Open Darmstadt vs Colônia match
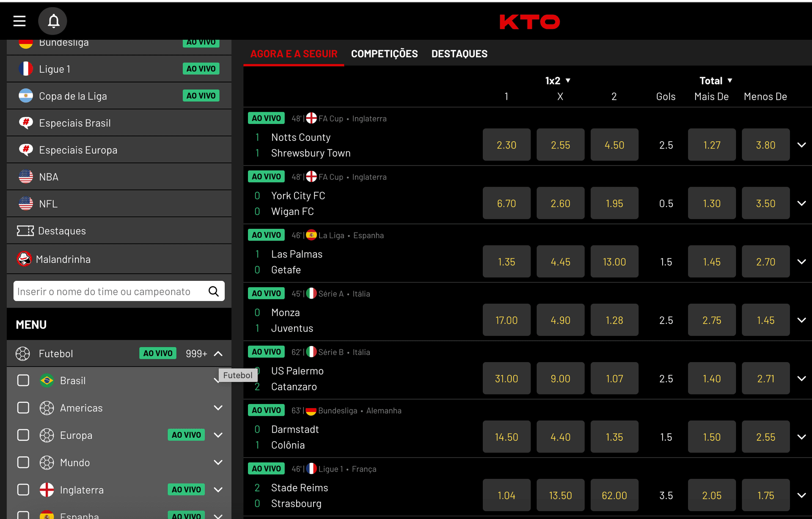Screen dimensions: 812x519 [295, 437]
